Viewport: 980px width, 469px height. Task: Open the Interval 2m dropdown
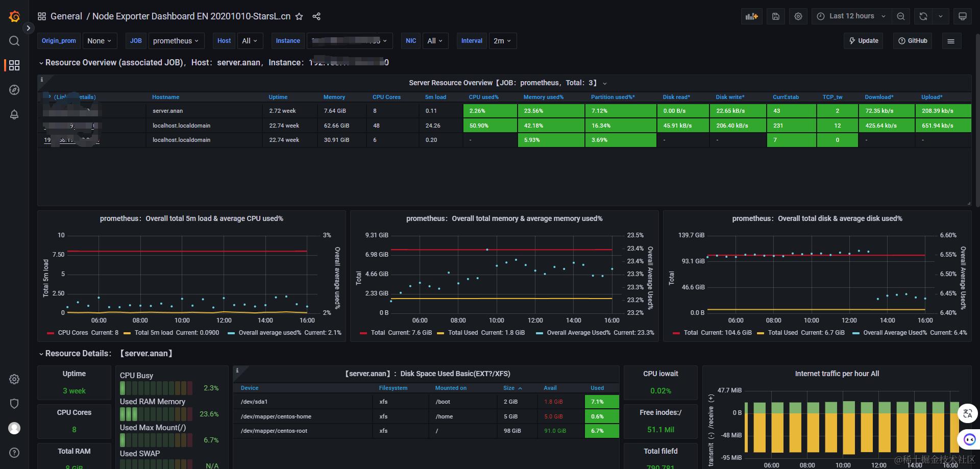click(502, 41)
